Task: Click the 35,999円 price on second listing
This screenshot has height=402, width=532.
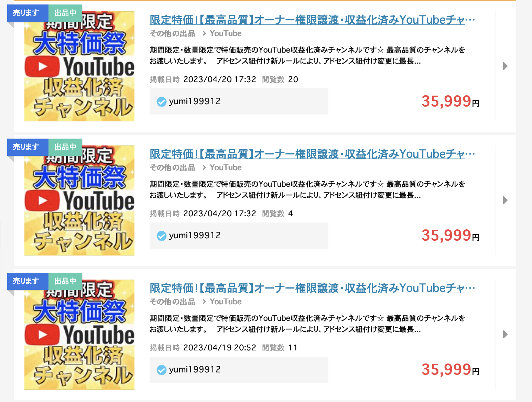Action: click(x=450, y=236)
